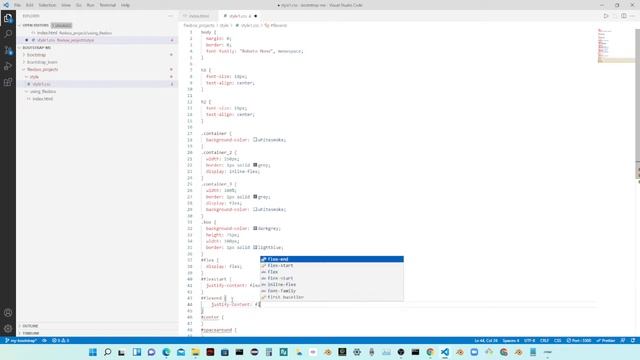Switch to the style css editor tab

[x=240, y=16]
